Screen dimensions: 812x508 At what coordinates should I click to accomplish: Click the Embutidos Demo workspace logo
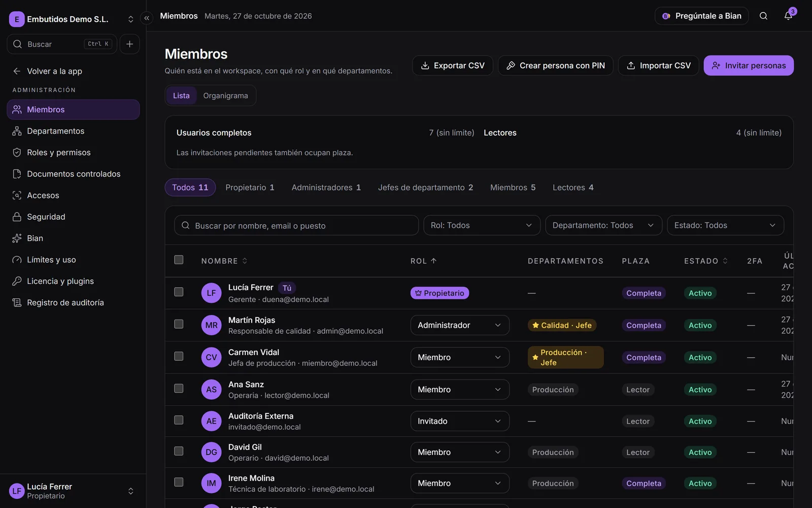[x=17, y=19]
